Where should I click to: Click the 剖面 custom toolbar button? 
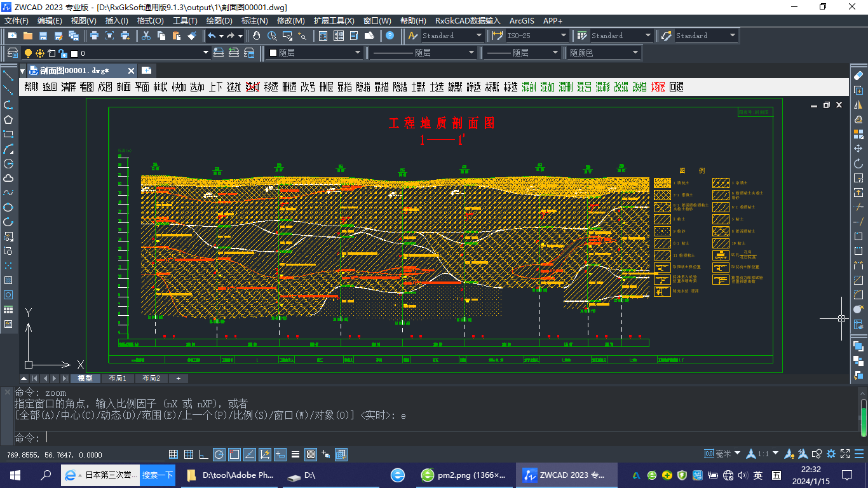coord(124,86)
